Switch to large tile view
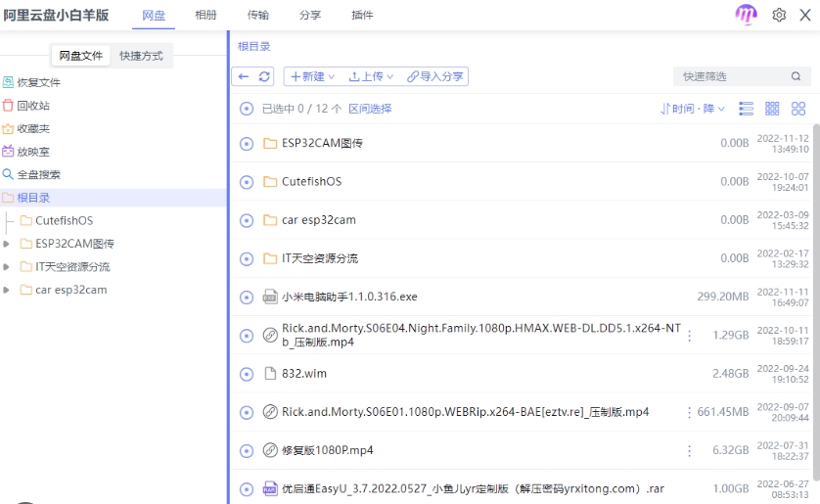820x504 pixels. (x=798, y=109)
